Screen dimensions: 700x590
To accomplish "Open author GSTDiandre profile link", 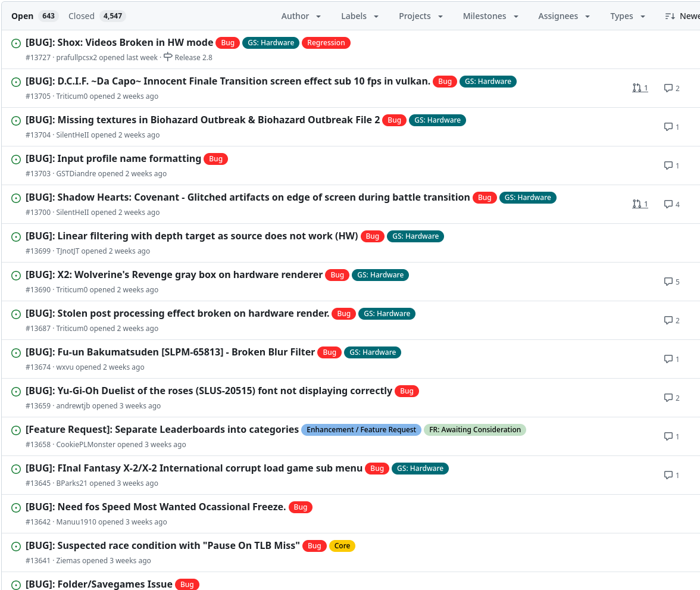I will 76,174.
